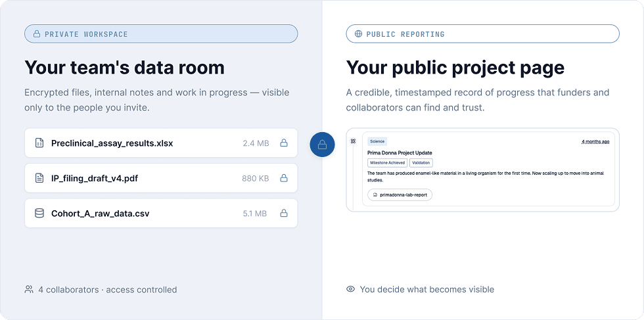Open the primadonna-lab-report attachment
Screen dimensions: 644x320
pos(400,194)
